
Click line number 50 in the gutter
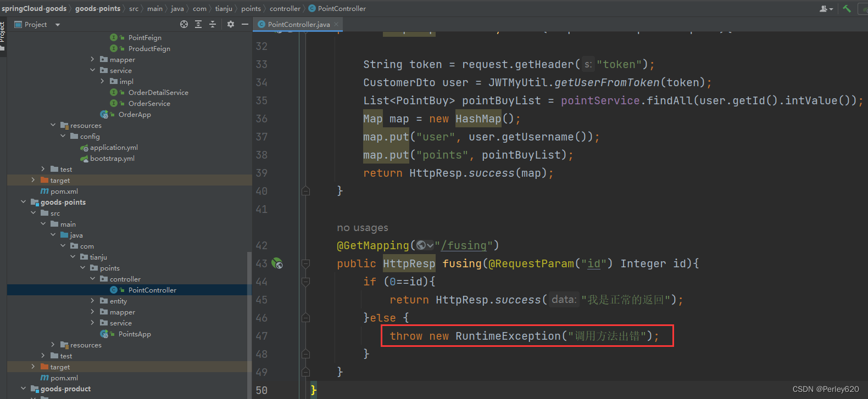[261, 390]
